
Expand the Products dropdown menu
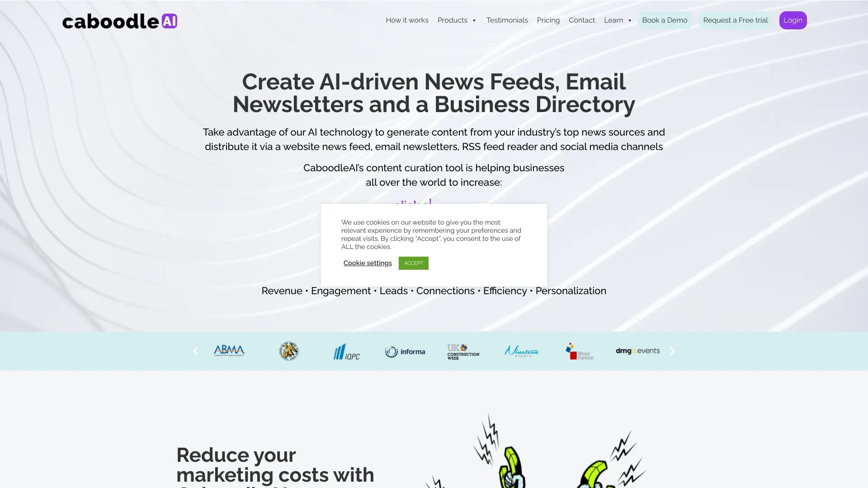click(x=457, y=20)
